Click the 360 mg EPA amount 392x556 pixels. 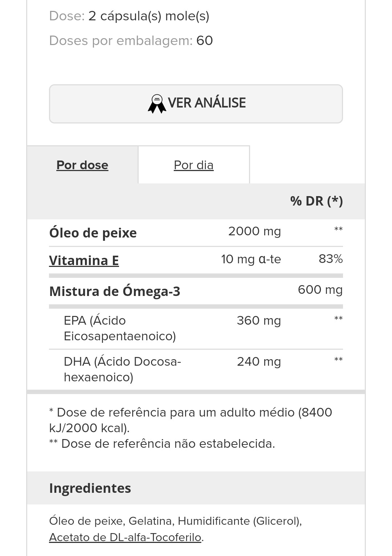click(x=259, y=321)
